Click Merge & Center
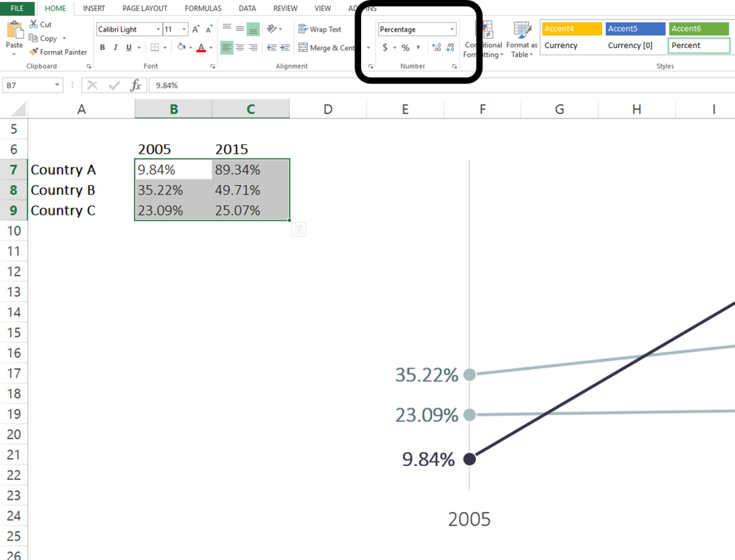The image size is (735, 560). (x=327, y=47)
